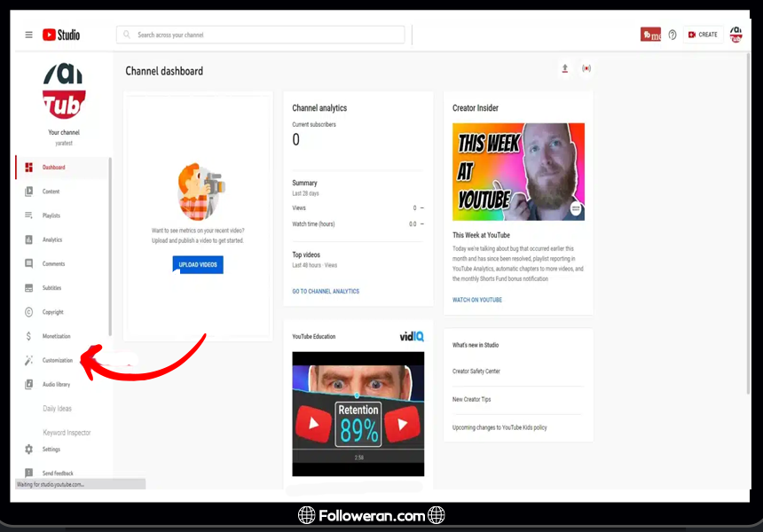This screenshot has height=532, width=763.
Task: Open the Playlists section
Action: click(x=51, y=215)
